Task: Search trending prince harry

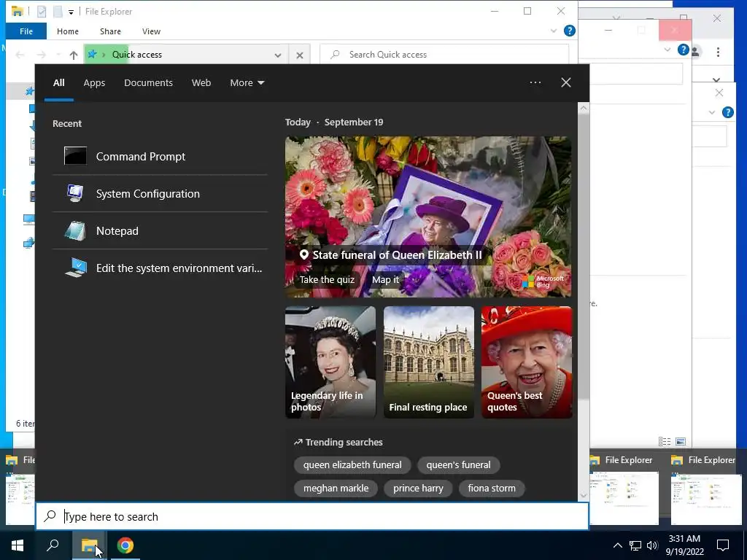Action: (x=418, y=488)
